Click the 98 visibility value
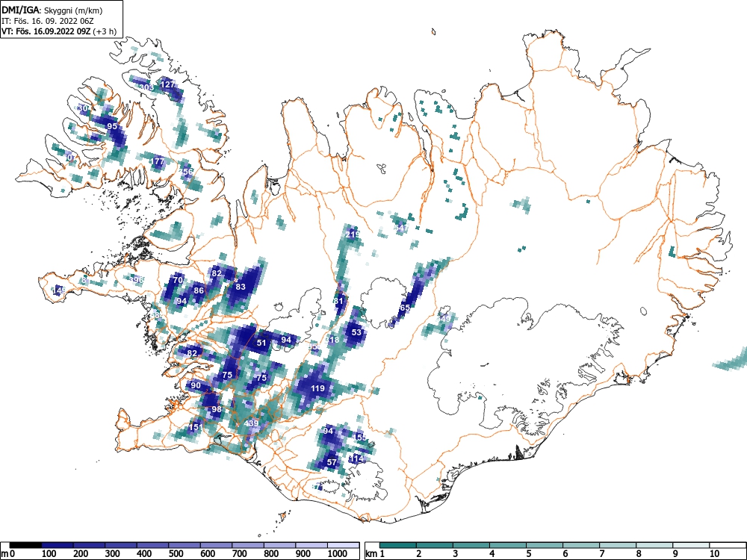 click(217, 409)
